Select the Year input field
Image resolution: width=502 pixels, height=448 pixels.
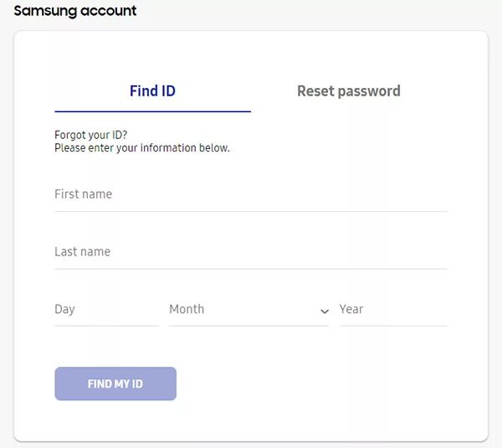tap(393, 310)
